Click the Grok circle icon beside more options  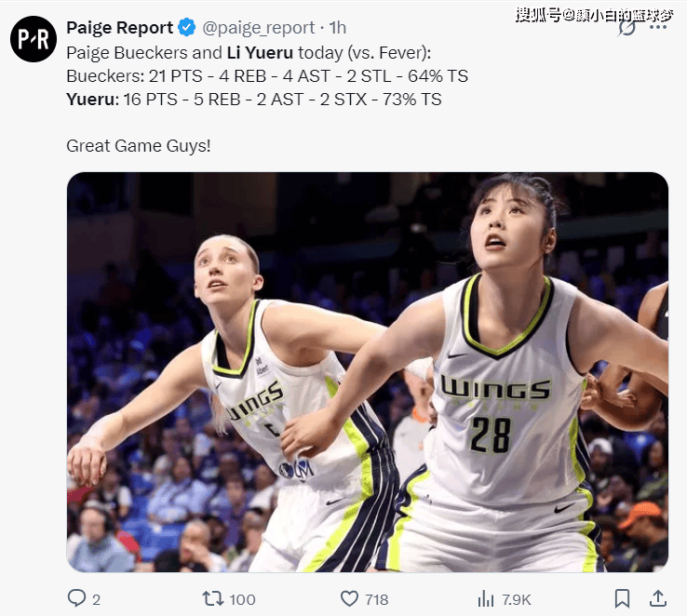coord(627,28)
